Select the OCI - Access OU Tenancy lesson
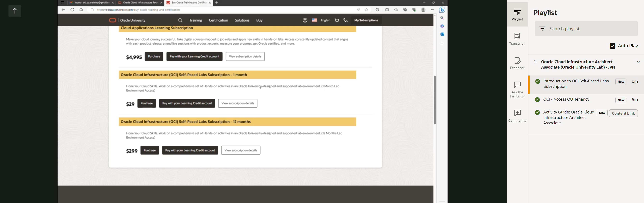Screen dimensions: 644x203 click(566, 100)
